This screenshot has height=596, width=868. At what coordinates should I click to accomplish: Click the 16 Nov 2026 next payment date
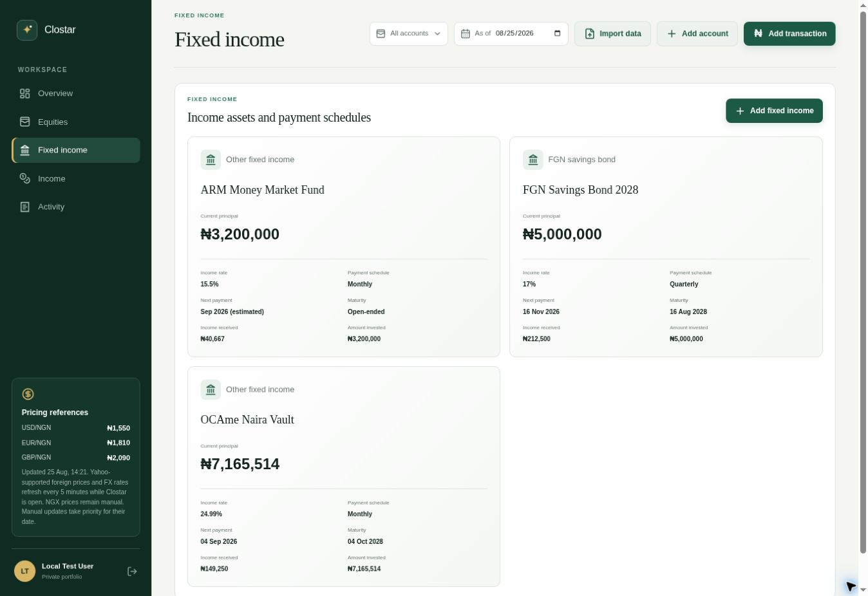541,312
